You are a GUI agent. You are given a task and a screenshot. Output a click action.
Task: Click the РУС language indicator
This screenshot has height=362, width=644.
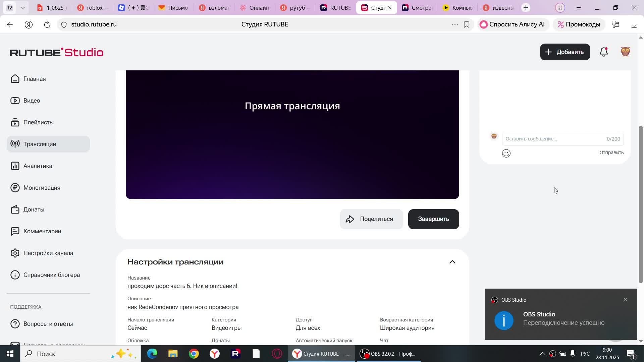[585, 354]
